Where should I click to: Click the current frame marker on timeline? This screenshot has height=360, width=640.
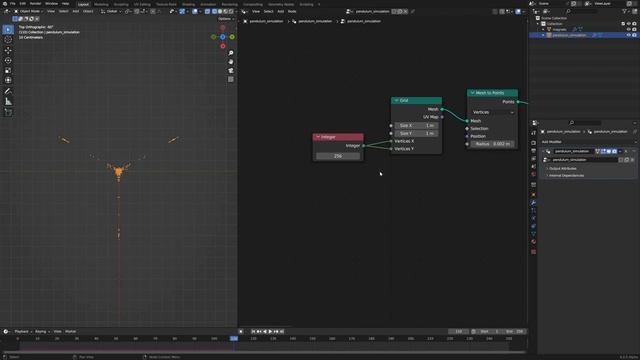[x=234, y=338]
